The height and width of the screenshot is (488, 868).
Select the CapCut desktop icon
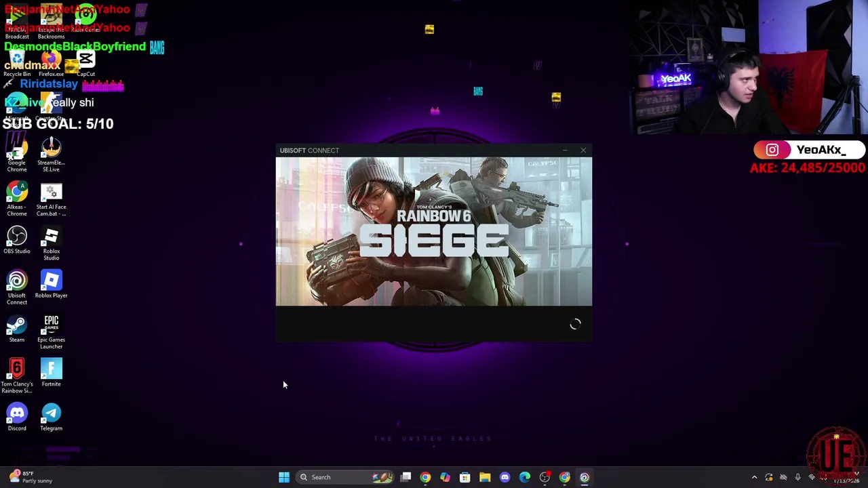(x=86, y=64)
